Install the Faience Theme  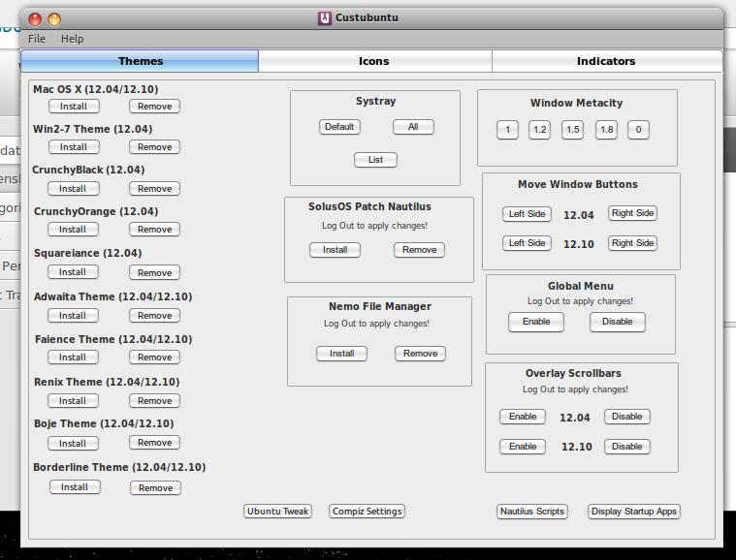(73, 358)
